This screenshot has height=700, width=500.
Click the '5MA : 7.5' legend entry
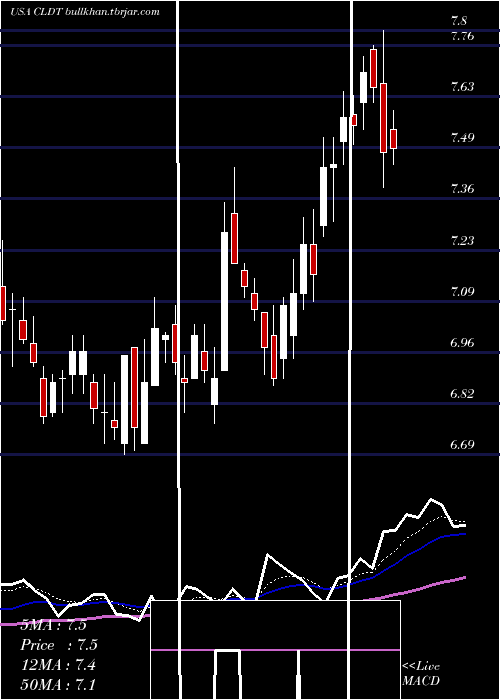click(x=54, y=625)
